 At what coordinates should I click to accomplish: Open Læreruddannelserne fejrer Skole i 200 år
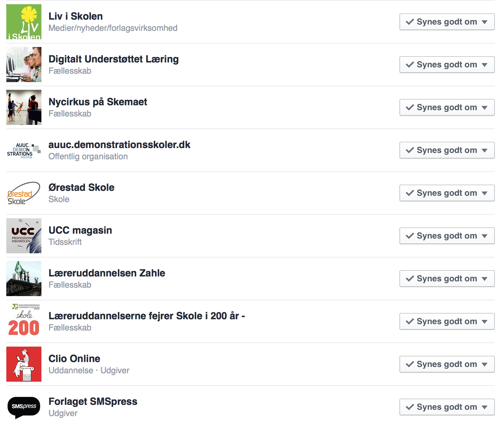pos(146,316)
